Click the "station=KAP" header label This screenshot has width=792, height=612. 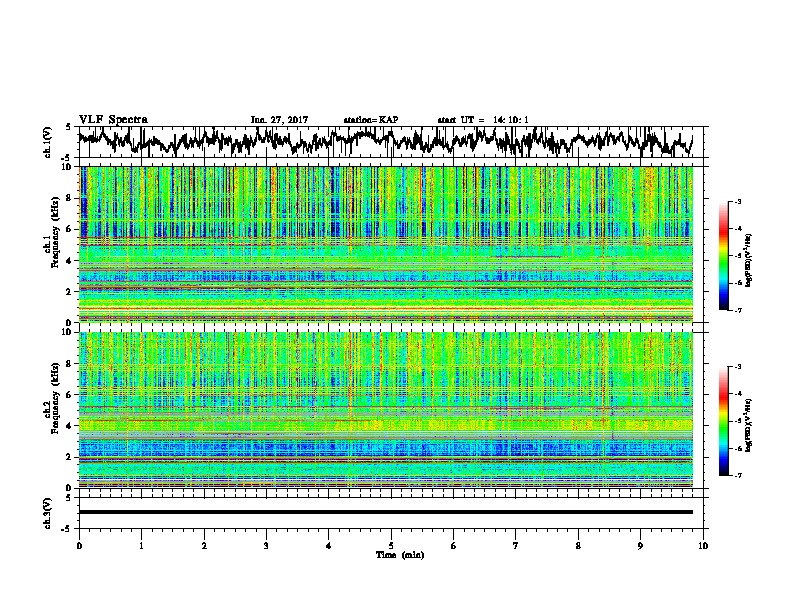click(371, 120)
